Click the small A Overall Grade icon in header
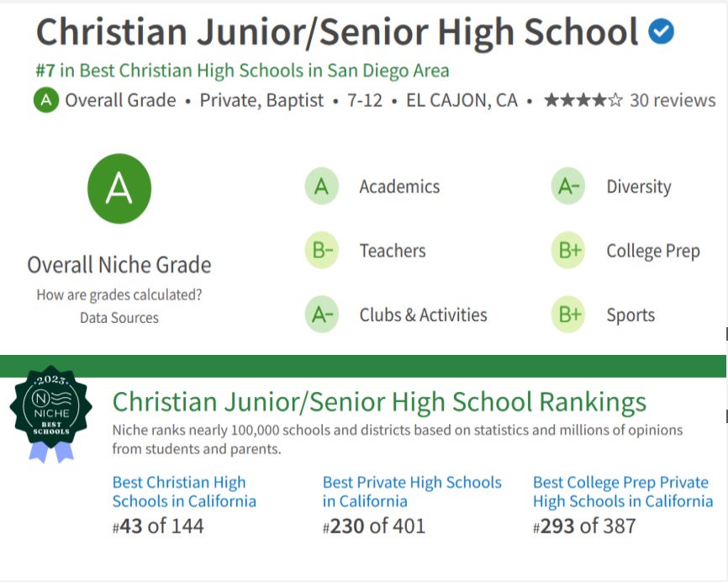This screenshot has height=582, width=728. 46,100
